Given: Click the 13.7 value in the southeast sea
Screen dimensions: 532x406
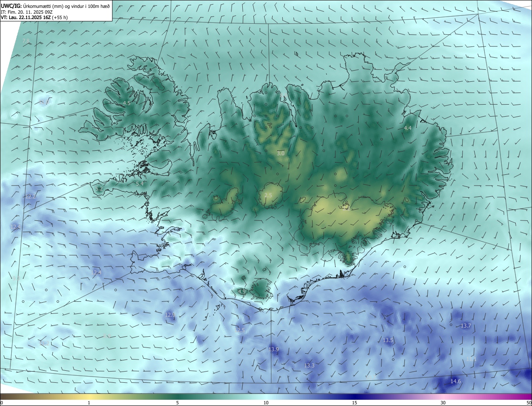Looking at the screenshot, I should 466,326.
